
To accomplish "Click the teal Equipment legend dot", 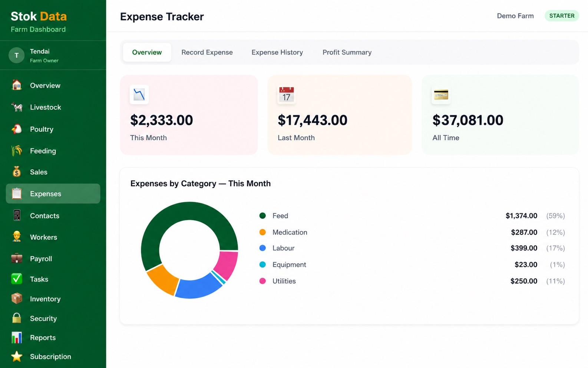I will tap(262, 264).
